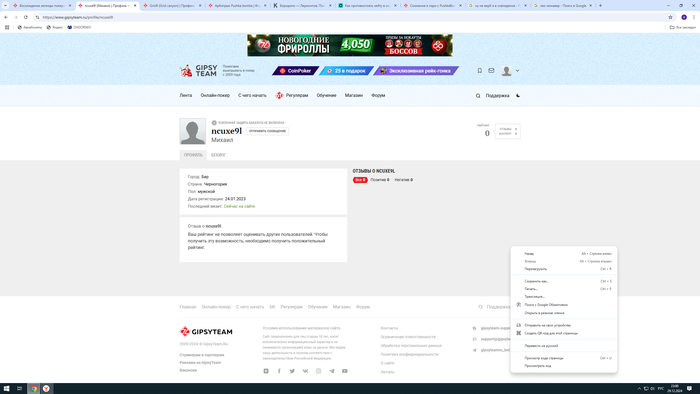Open Yandex Browser from the taskbar
The image size is (700, 394).
46,388
